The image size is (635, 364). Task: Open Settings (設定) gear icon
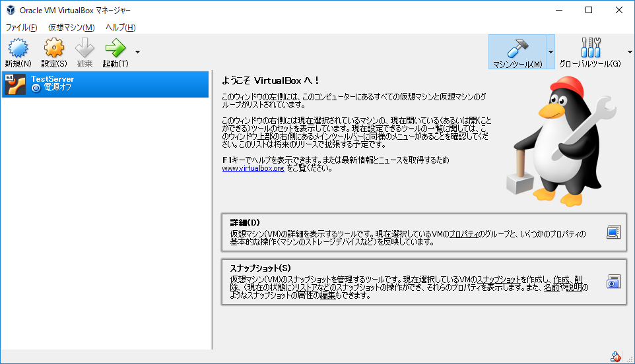coord(54,48)
